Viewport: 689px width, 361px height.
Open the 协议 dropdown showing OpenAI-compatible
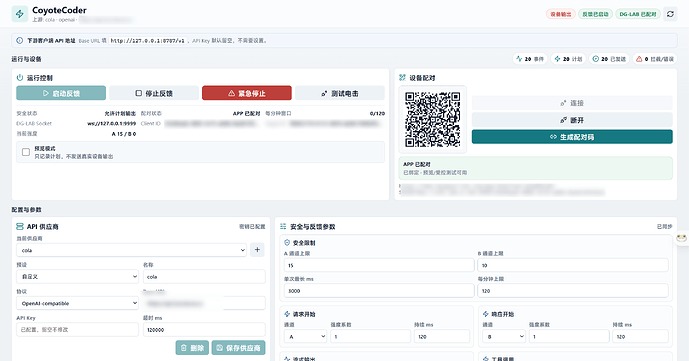tap(77, 303)
